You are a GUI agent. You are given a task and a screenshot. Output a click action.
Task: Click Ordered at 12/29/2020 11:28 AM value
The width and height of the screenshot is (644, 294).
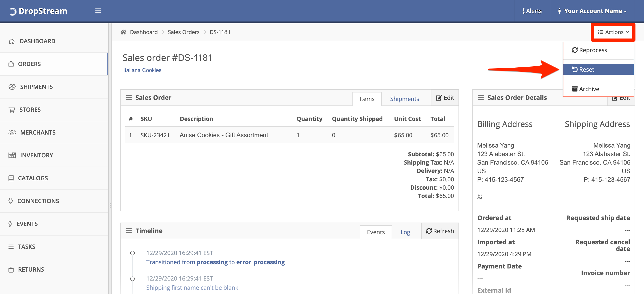click(506, 230)
